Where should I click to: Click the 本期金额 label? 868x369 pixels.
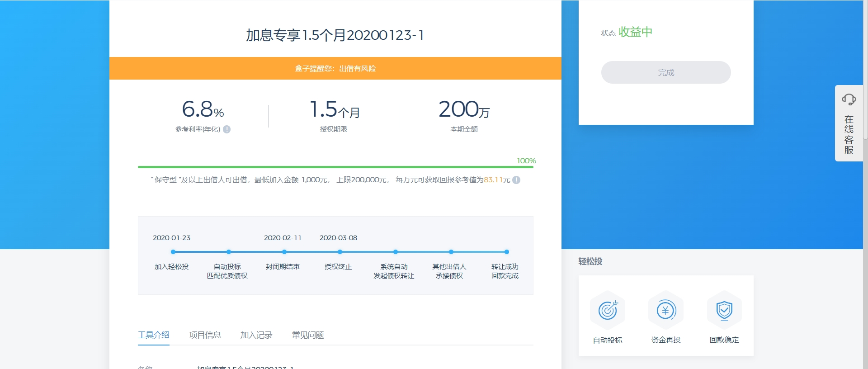tap(464, 129)
